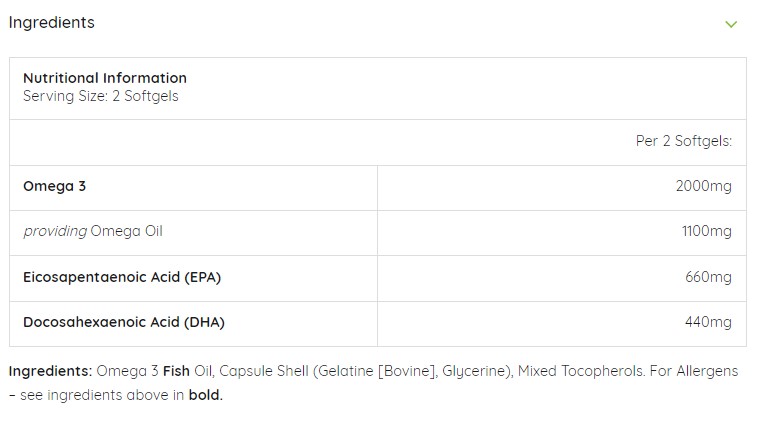Image resolution: width=758 pixels, height=429 pixels.
Task: Select the Serving Size: 2 Softgels text
Action: [x=101, y=96]
